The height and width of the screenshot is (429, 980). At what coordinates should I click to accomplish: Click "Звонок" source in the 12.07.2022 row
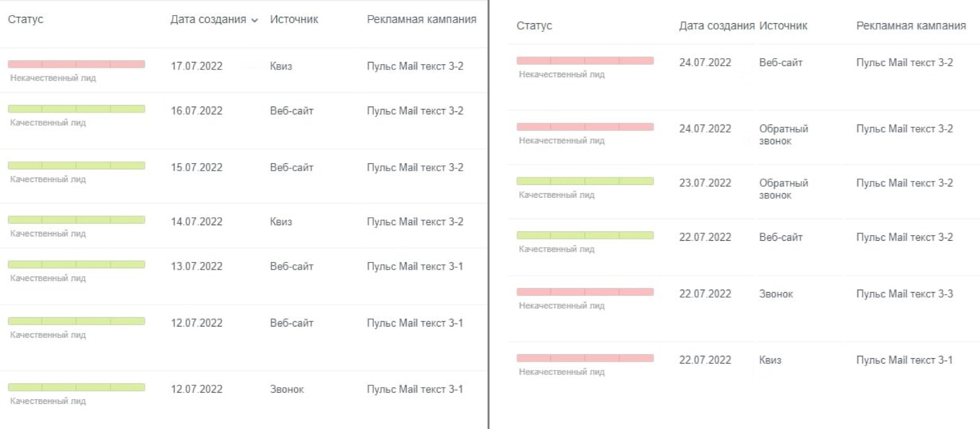287,389
